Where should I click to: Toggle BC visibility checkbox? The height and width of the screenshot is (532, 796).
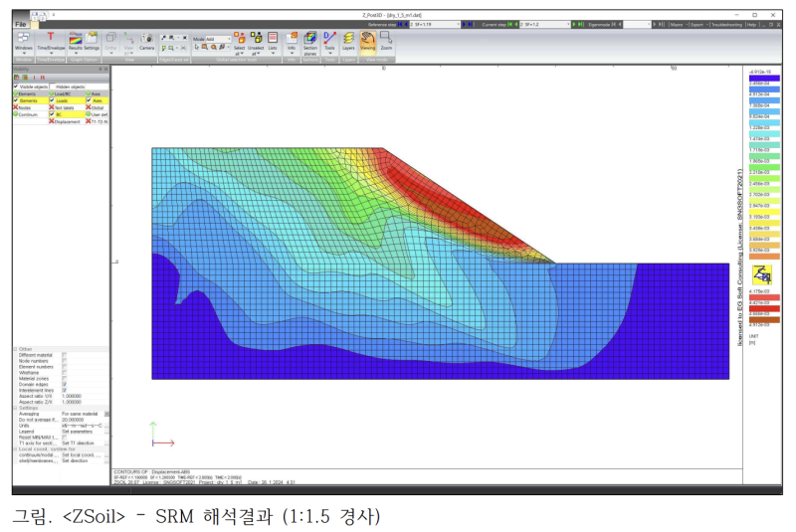point(52,114)
